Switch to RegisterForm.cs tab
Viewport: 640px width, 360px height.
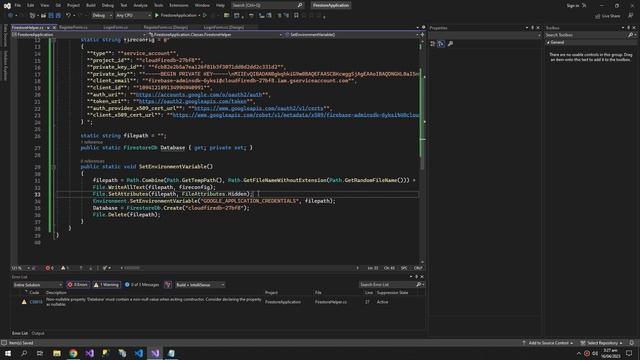pos(73,27)
